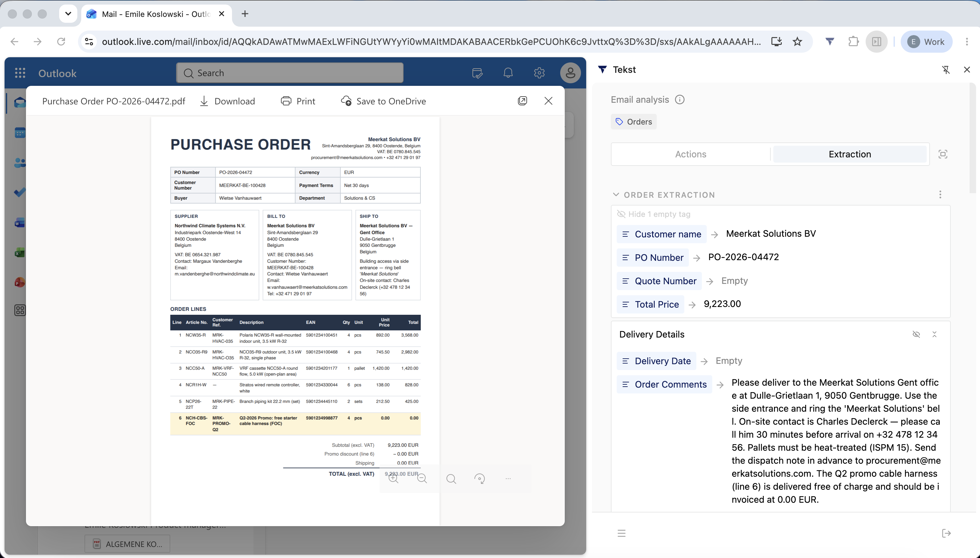Collapse the Delivery Details card
The height and width of the screenshot is (558, 980).
click(935, 334)
